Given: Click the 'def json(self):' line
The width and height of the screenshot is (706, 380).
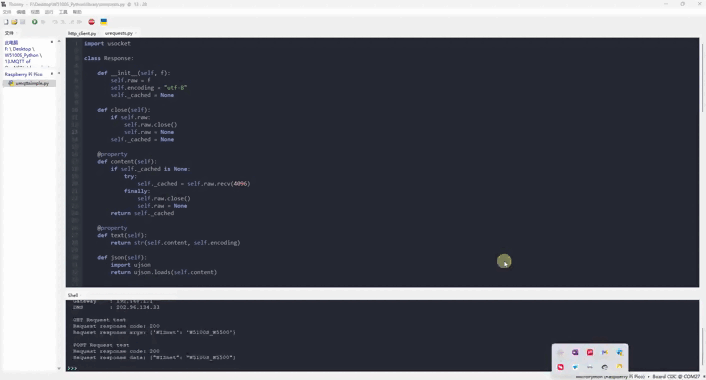Looking at the screenshot, I should (x=122, y=258).
